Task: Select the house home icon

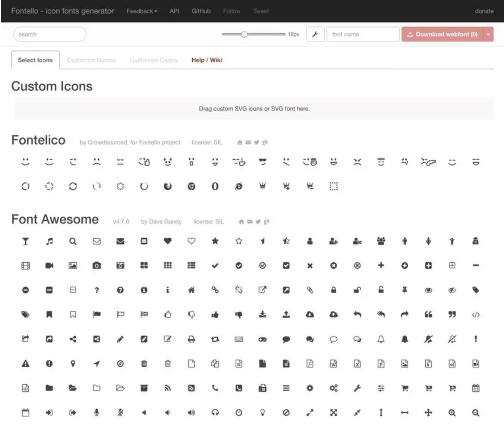Action: click(x=191, y=290)
